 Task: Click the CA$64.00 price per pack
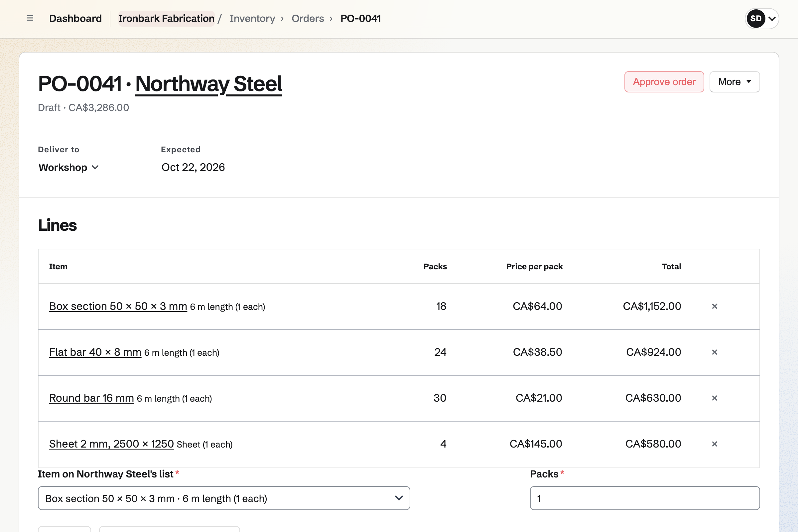coord(537,306)
